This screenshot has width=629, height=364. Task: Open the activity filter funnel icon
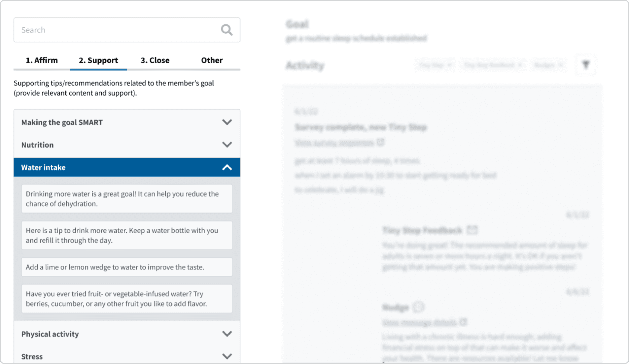tap(586, 65)
